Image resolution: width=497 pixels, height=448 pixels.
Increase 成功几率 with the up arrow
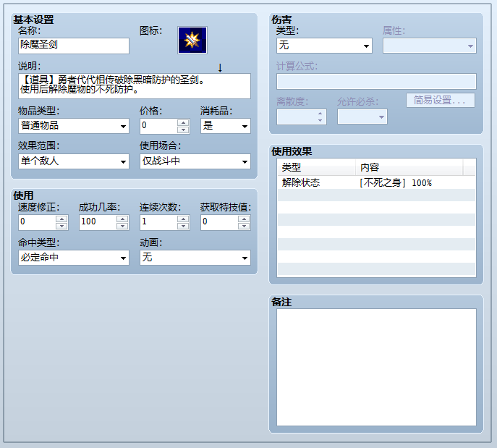click(122, 219)
